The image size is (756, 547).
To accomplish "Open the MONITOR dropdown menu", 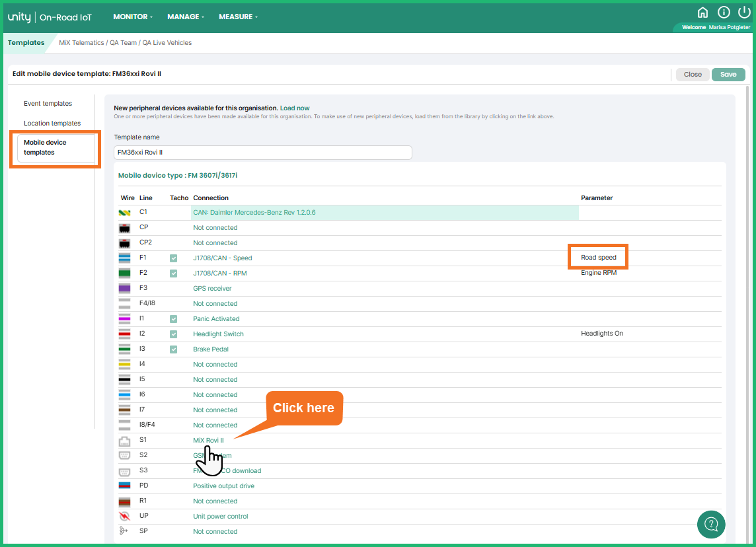I will [133, 17].
